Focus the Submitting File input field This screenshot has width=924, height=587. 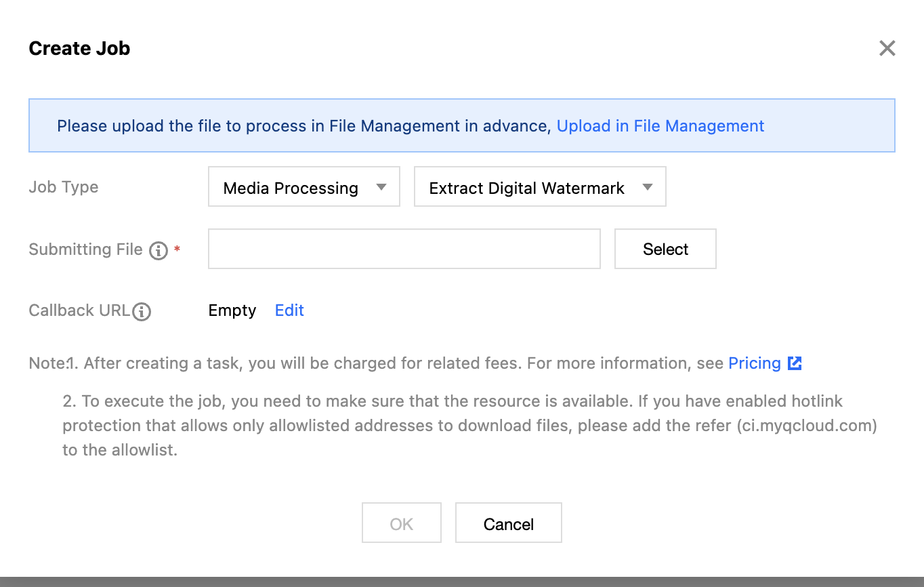(x=404, y=249)
